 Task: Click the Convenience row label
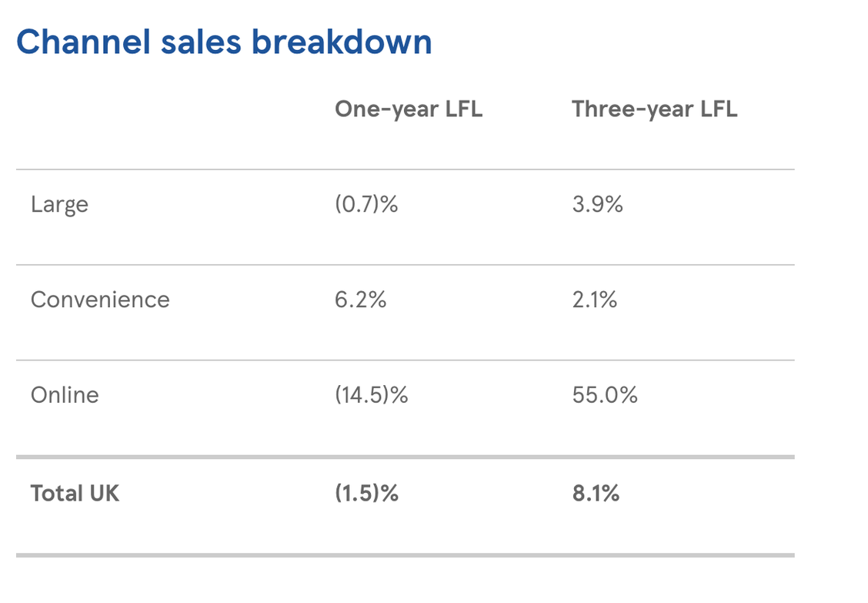[x=100, y=300]
